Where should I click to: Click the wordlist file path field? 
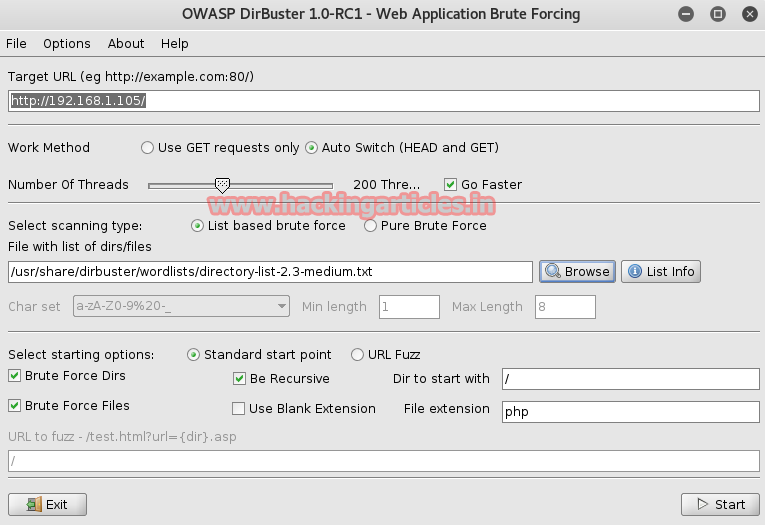[270, 272]
